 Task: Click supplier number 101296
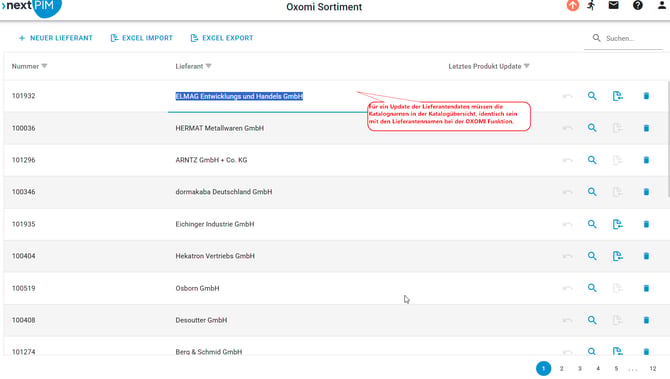(x=24, y=160)
